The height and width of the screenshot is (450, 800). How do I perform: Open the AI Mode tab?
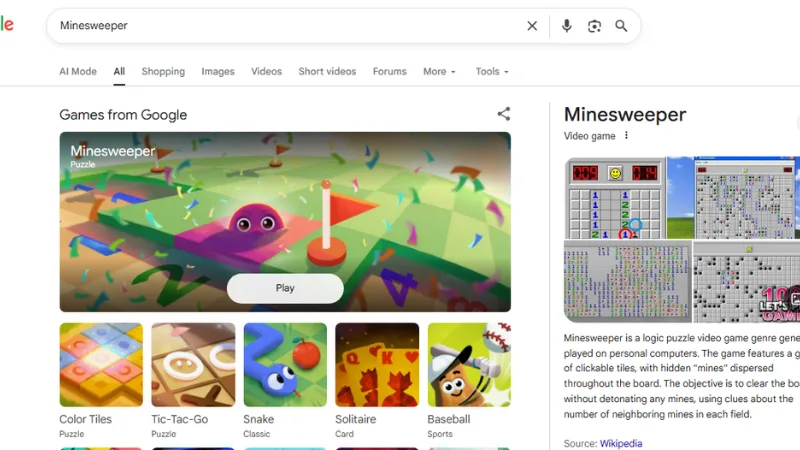click(78, 71)
